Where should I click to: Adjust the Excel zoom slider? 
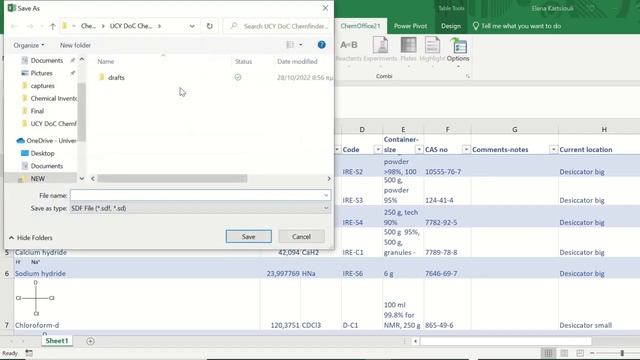tap(622, 353)
